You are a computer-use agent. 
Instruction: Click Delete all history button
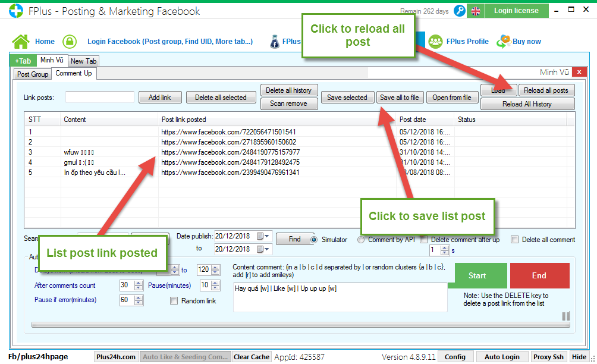tap(288, 90)
